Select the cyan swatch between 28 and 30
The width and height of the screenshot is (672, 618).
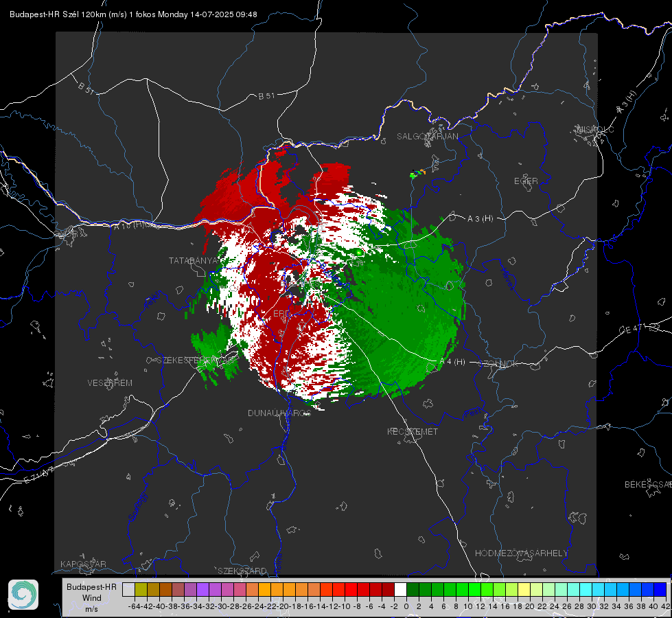tap(586, 589)
